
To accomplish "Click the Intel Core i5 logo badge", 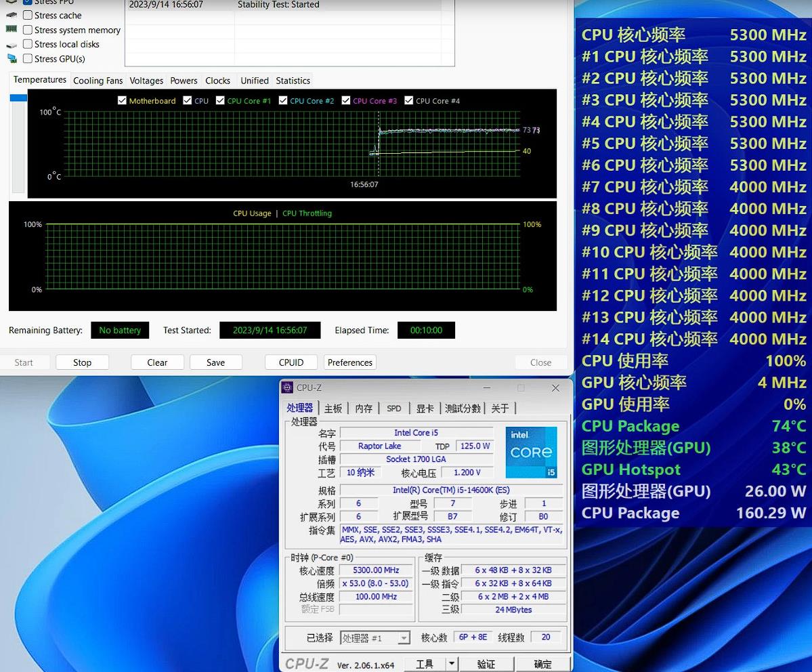I will 531,452.
